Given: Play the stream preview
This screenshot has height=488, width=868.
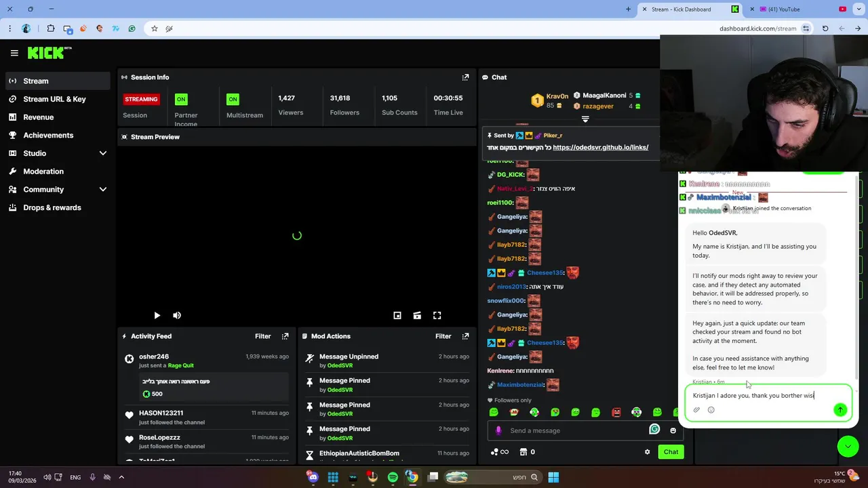Looking at the screenshot, I should point(157,315).
